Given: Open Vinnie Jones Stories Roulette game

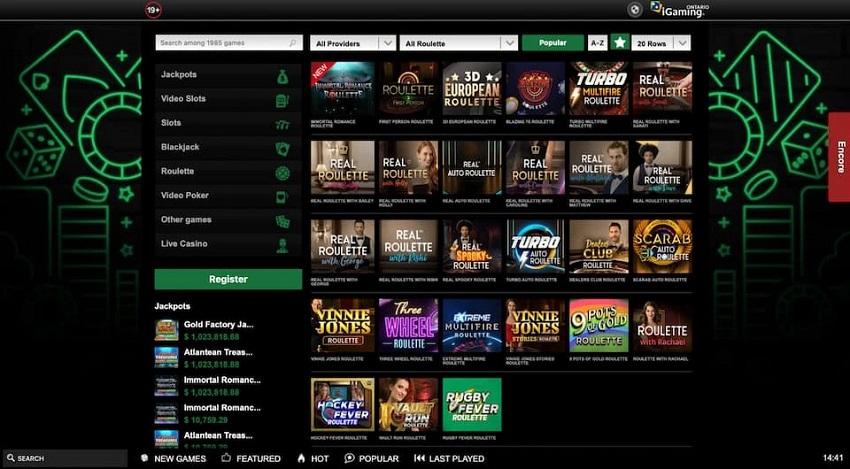Looking at the screenshot, I should tap(535, 325).
